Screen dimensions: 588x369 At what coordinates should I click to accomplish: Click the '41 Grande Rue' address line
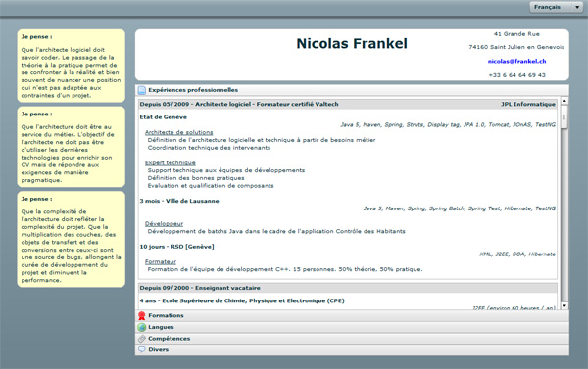tap(516, 34)
